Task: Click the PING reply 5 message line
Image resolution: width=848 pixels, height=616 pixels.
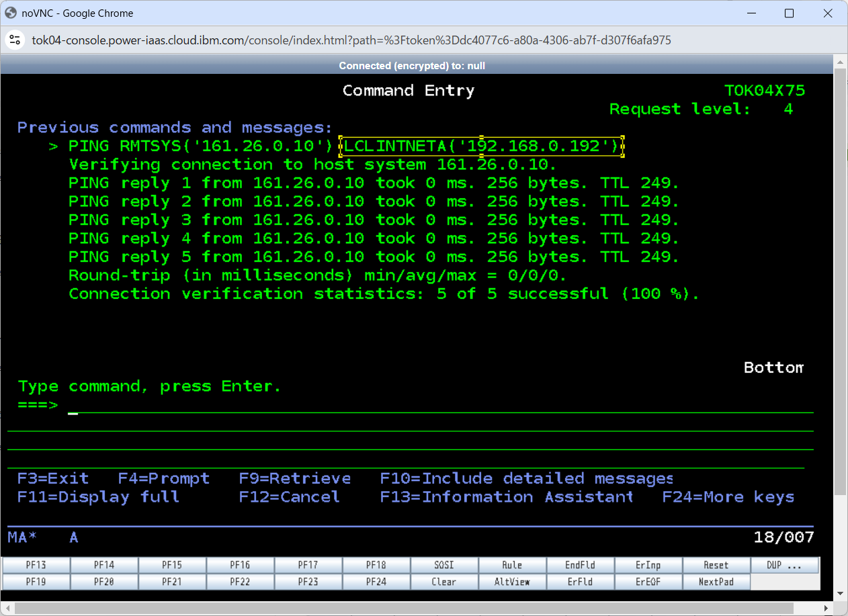Action: (x=374, y=257)
